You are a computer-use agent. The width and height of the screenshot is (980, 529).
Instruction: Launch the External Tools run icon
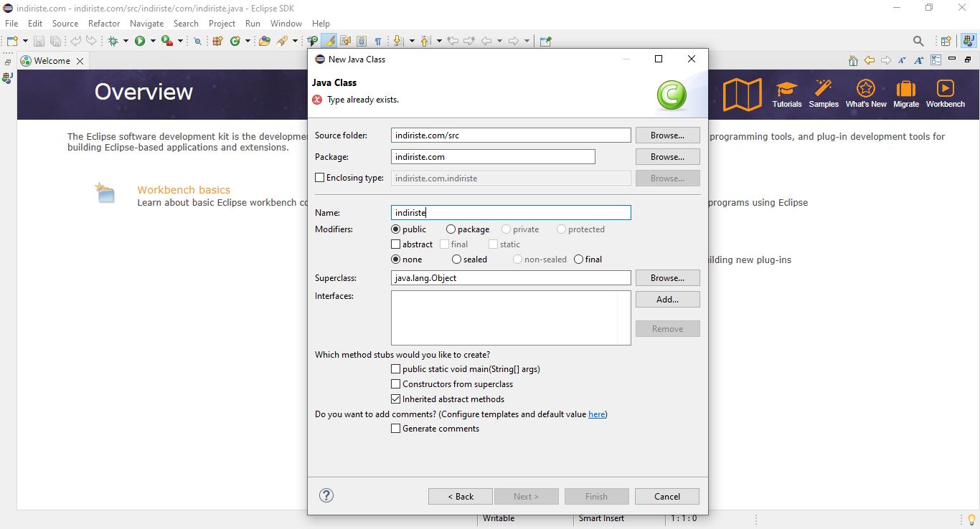[167, 41]
